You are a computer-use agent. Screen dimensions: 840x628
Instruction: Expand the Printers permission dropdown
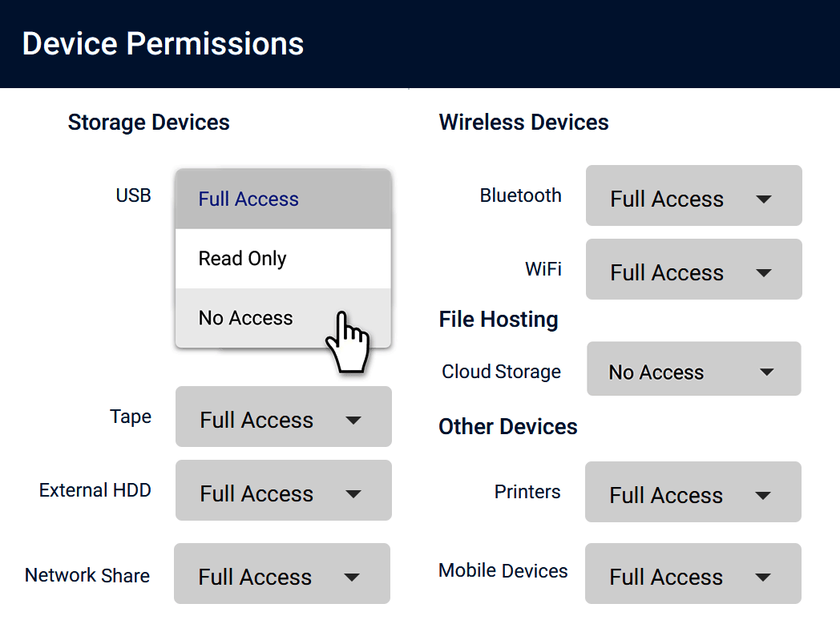click(x=693, y=492)
